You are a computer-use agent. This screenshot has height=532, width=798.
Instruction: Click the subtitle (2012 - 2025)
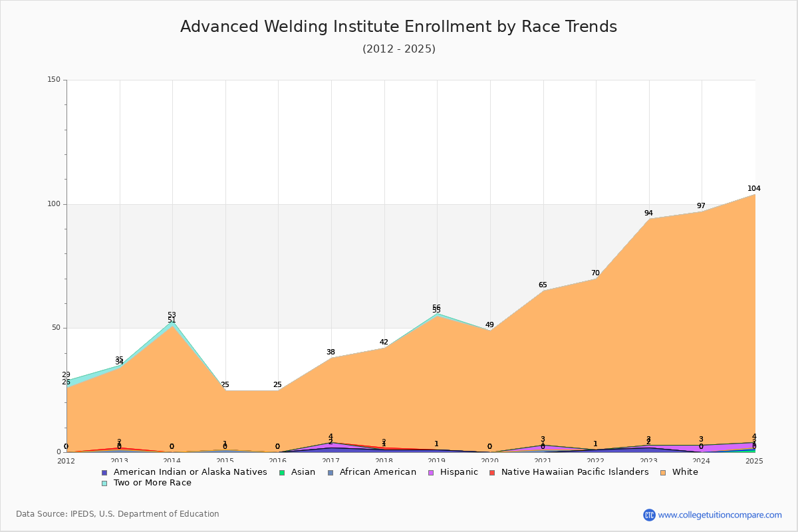click(399, 49)
